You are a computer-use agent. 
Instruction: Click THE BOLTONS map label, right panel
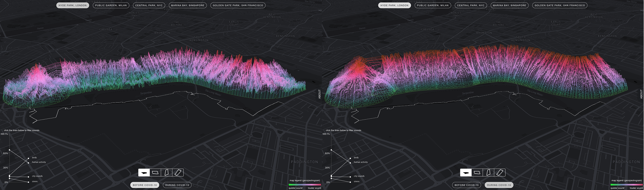(x=499, y=24)
